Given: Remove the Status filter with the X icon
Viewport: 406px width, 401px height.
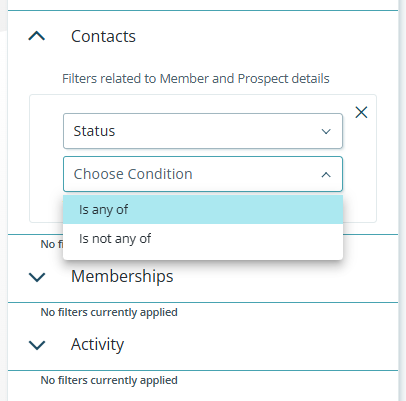Looking at the screenshot, I should 361,112.
